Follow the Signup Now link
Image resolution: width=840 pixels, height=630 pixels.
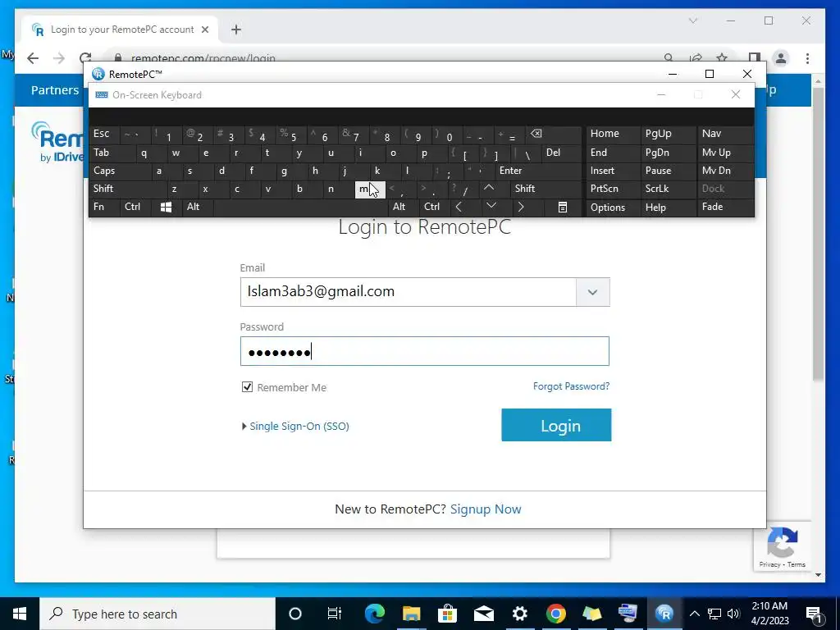pos(486,509)
